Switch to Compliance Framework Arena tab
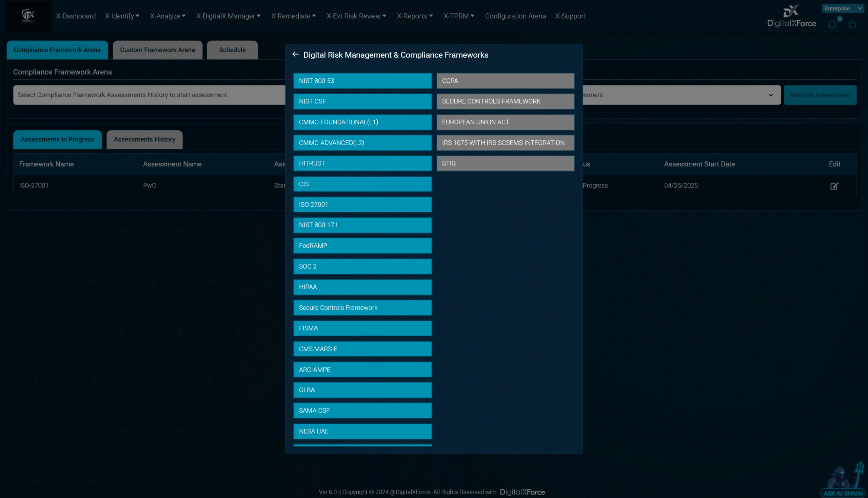Screen dimensions: 868x498 [57, 50]
